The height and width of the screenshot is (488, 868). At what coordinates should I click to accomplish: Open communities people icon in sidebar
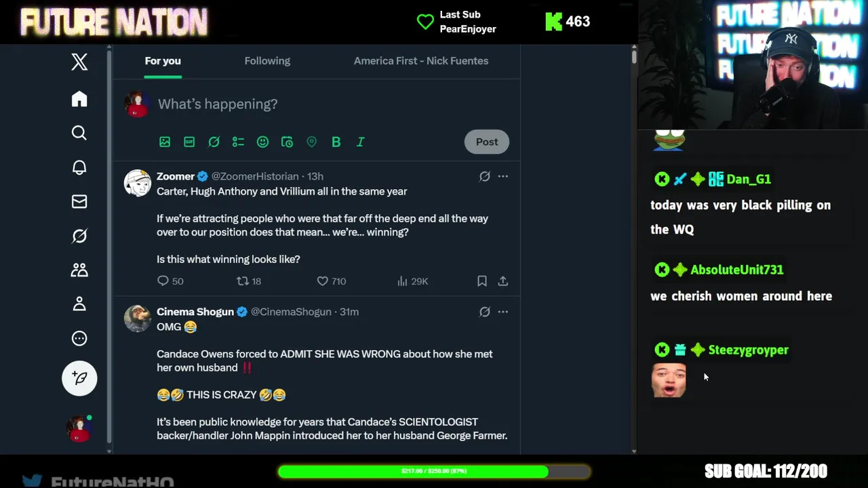[79, 270]
